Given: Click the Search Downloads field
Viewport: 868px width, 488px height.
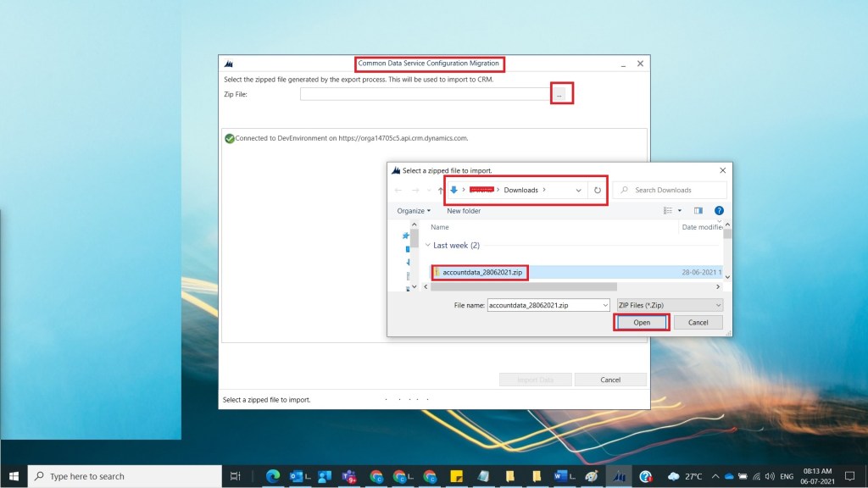Looking at the screenshot, I should 676,190.
